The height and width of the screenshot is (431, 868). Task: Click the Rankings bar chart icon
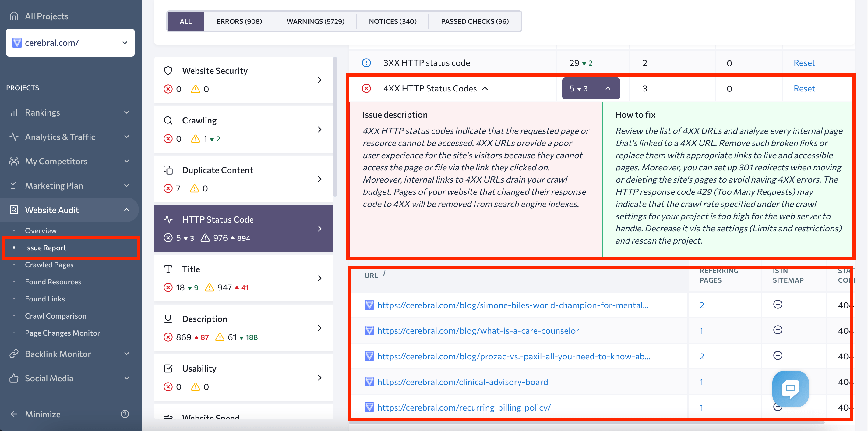pos(14,112)
